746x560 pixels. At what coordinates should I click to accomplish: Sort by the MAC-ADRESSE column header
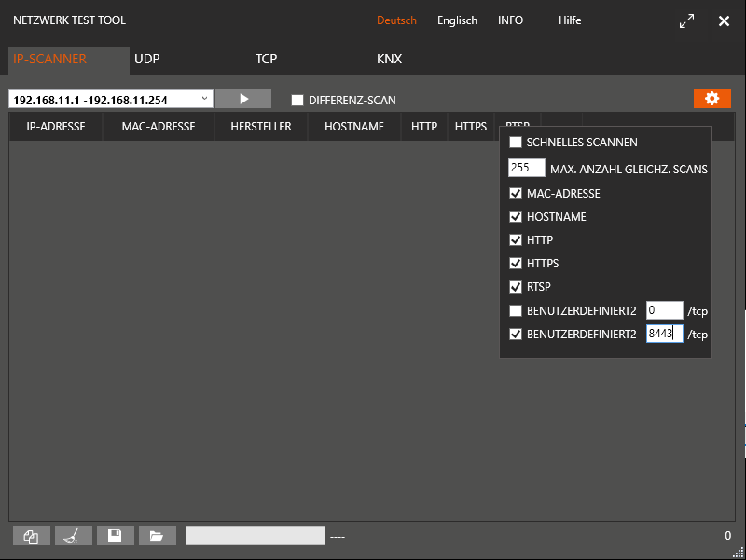coord(159,127)
